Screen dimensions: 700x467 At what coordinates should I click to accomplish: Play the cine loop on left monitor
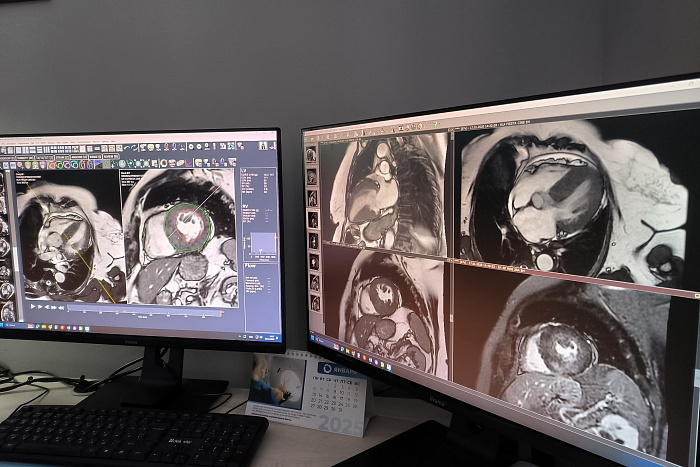tap(33, 307)
